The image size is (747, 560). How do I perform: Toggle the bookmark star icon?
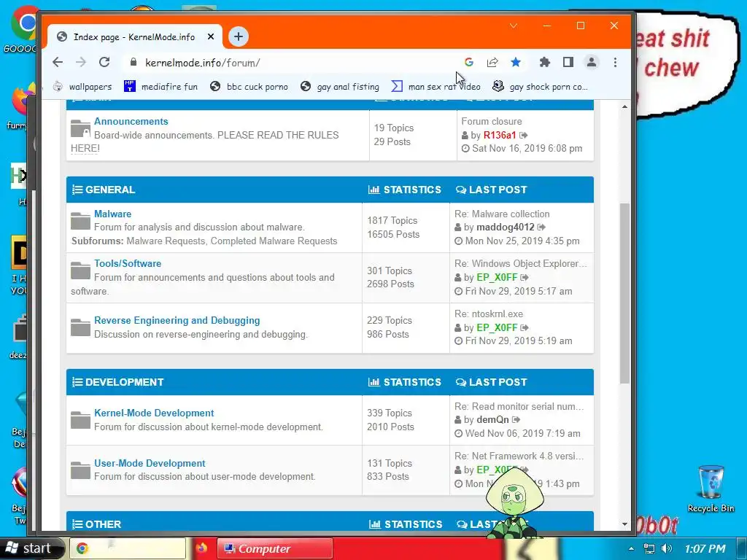coord(516,63)
